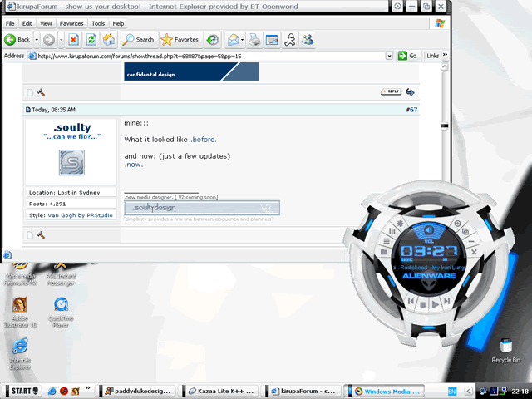This screenshot has width=532, height=399.
Task: Stop playback on the Alienware player
Action: [x=423, y=305]
